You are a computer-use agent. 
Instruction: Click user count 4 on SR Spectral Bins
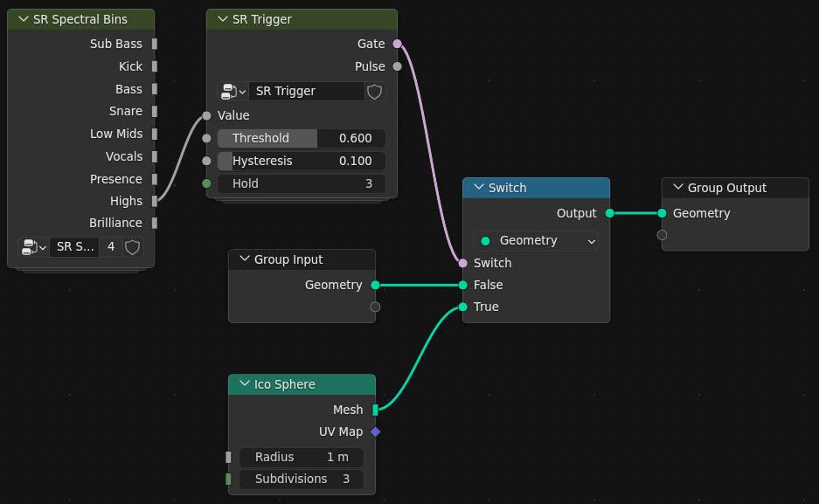[111, 247]
